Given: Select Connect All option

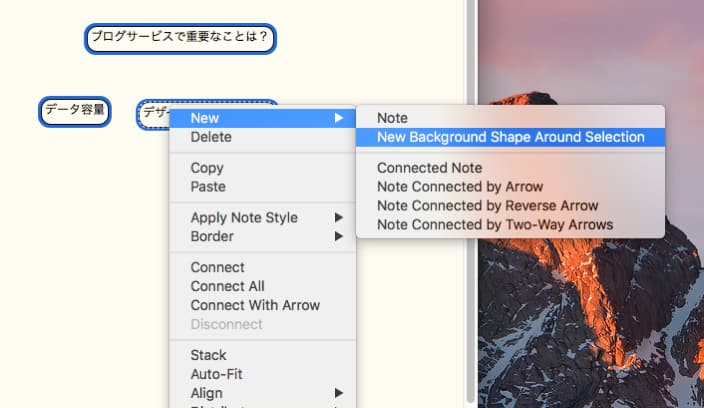Looking at the screenshot, I should click(x=262, y=286).
